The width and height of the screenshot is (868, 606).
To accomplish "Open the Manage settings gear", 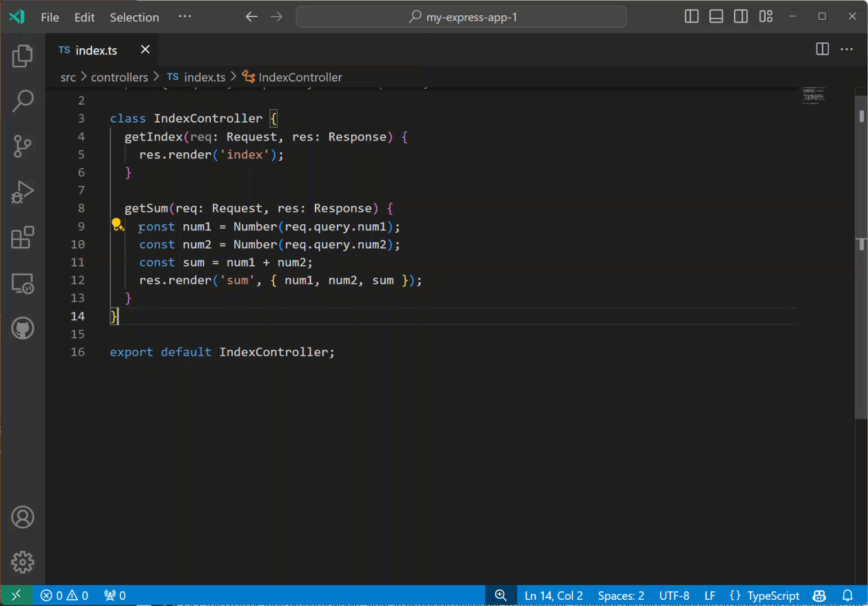I will (x=22, y=562).
